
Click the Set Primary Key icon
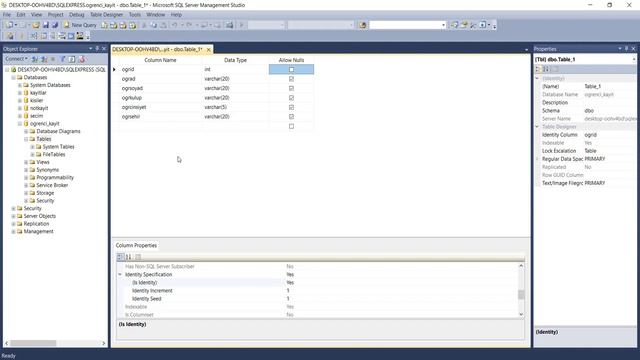pos(22,36)
